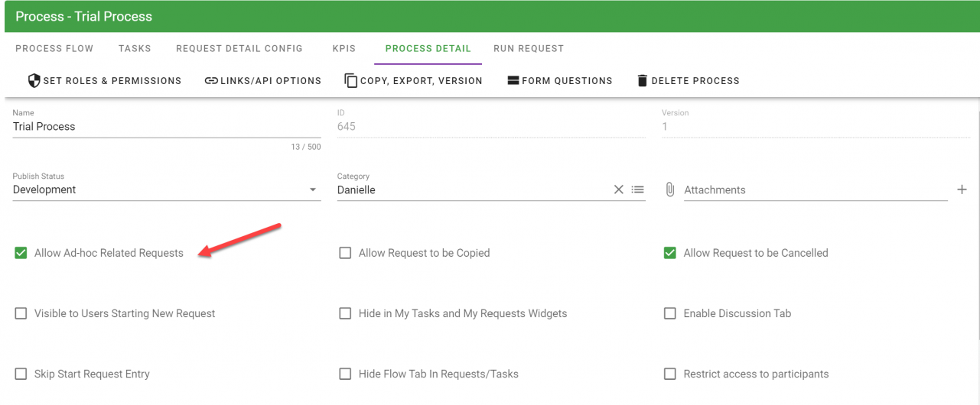
Task: Uncheck Allow Ad-hoc Related Requests
Action: point(21,253)
